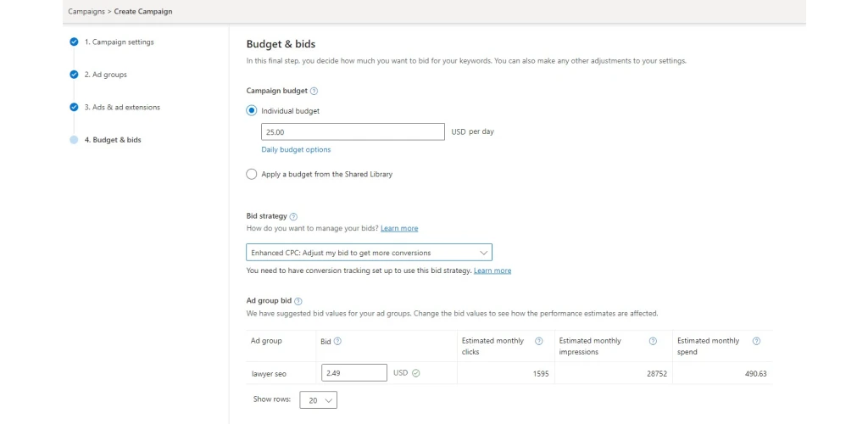This screenshot has width=868, height=424.
Task: Click the lawyer seo ad group cell
Action: coord(269,374)
